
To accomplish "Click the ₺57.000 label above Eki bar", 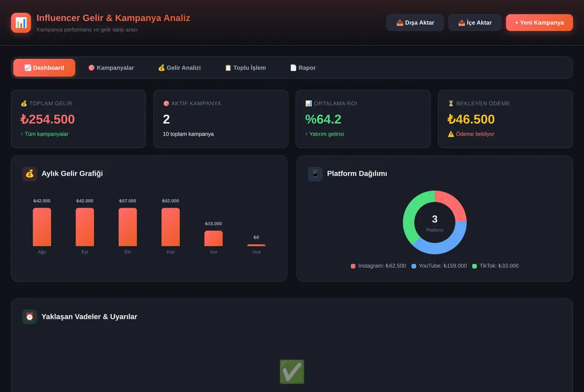I will [128, 201].
